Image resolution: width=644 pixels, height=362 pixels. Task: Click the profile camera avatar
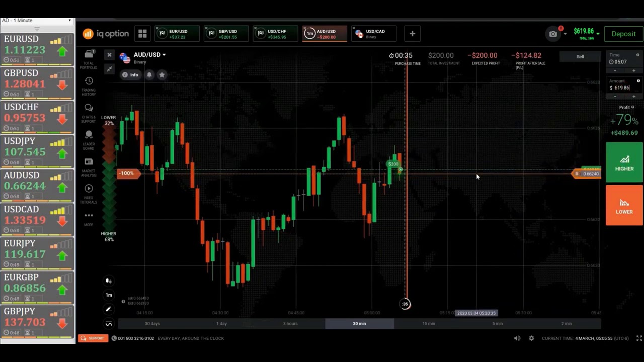click(x=553, y=34)
